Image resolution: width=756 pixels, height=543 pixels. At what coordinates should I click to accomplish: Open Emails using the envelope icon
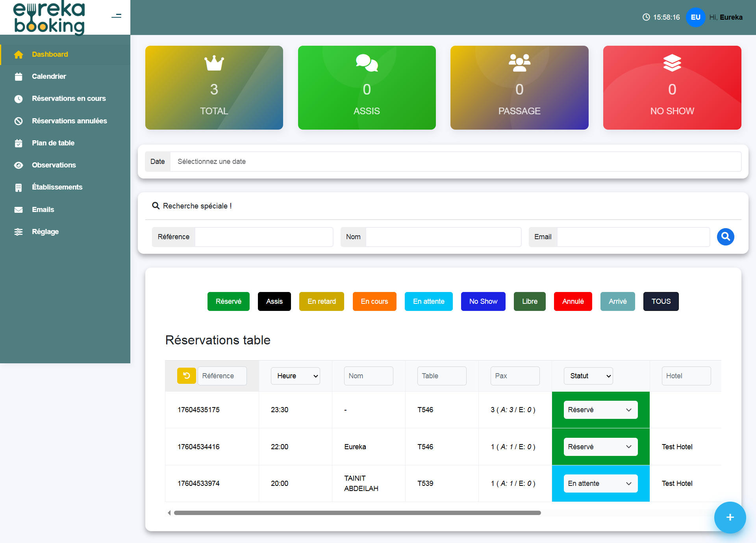(x=19, y=209)
